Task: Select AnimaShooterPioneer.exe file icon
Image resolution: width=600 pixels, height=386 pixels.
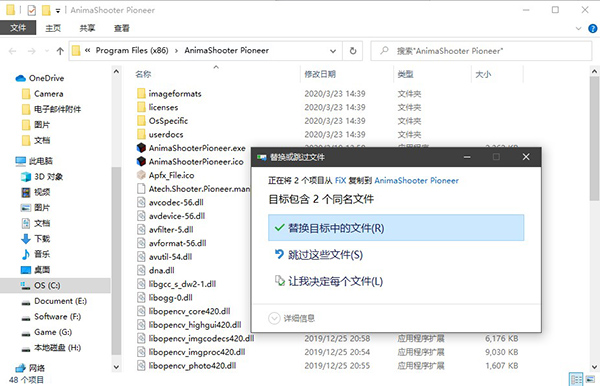Action: (x=141, y=148)
